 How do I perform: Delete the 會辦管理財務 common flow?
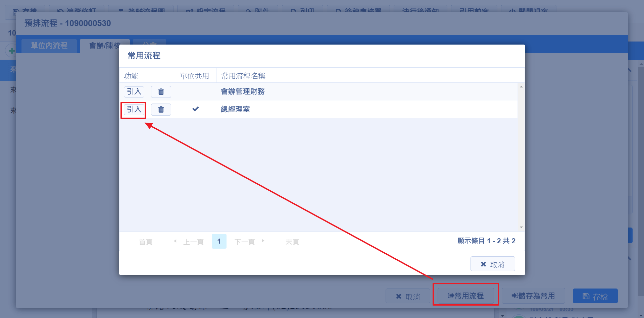(x=161, y=92)
